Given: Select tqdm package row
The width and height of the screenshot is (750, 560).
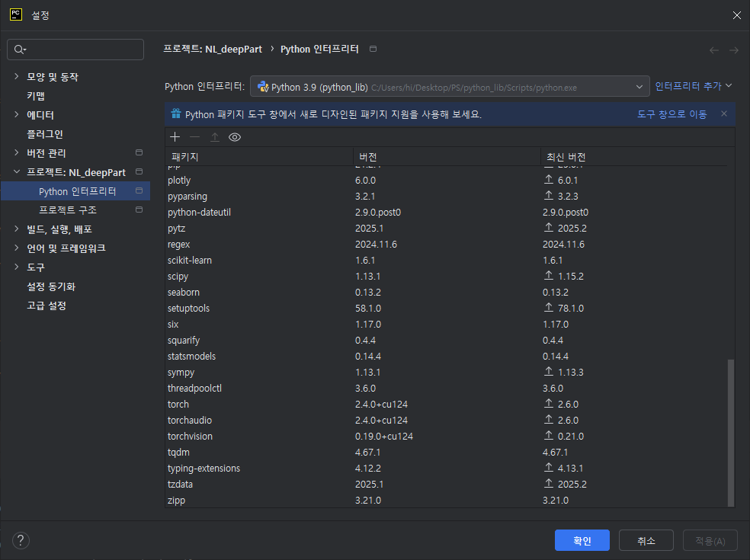Looking at the screenshot, I should [x=447, y=452].
